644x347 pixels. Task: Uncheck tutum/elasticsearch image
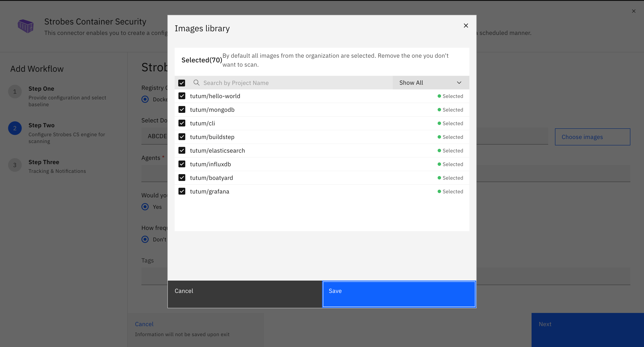point(182,150)
